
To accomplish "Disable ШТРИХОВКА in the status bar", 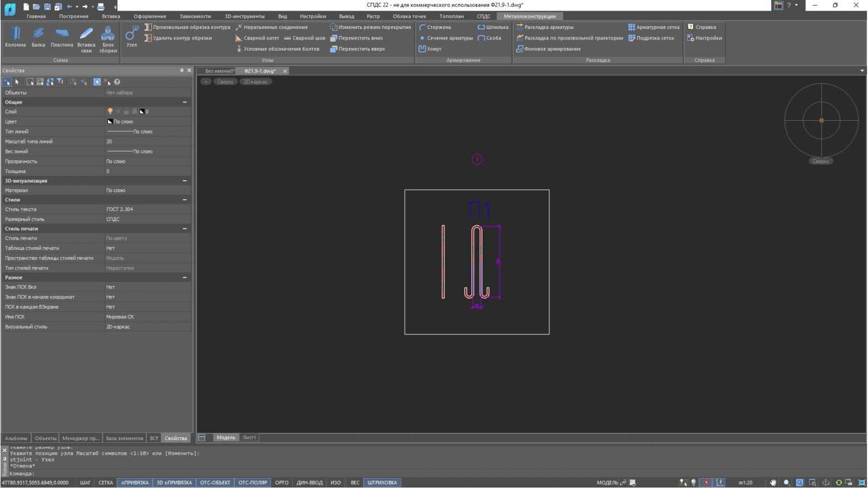I will (x=382, y=482).
